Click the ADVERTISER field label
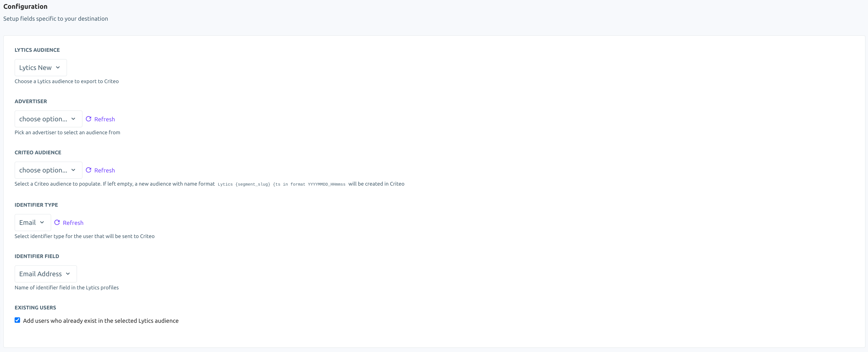This screenshot has height=352, width=868. coord(31,101)
